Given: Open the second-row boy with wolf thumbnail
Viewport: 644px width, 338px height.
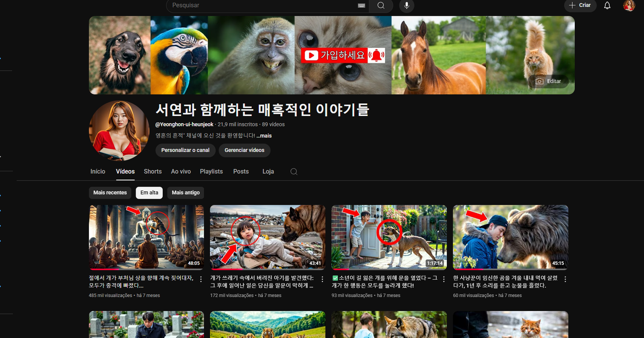Looking at the screenshot, I should click(x=389, y=324).
